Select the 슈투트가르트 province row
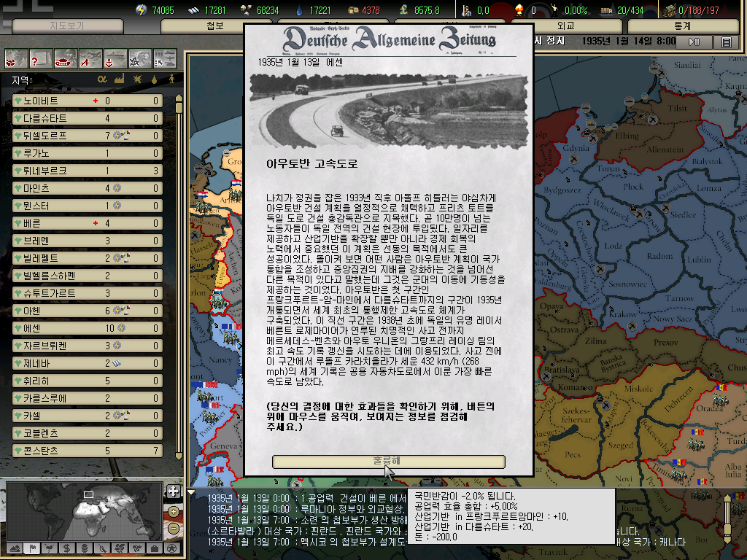This screenshot has height=560, width=747. pyautogui.click(x=88, y=293)
